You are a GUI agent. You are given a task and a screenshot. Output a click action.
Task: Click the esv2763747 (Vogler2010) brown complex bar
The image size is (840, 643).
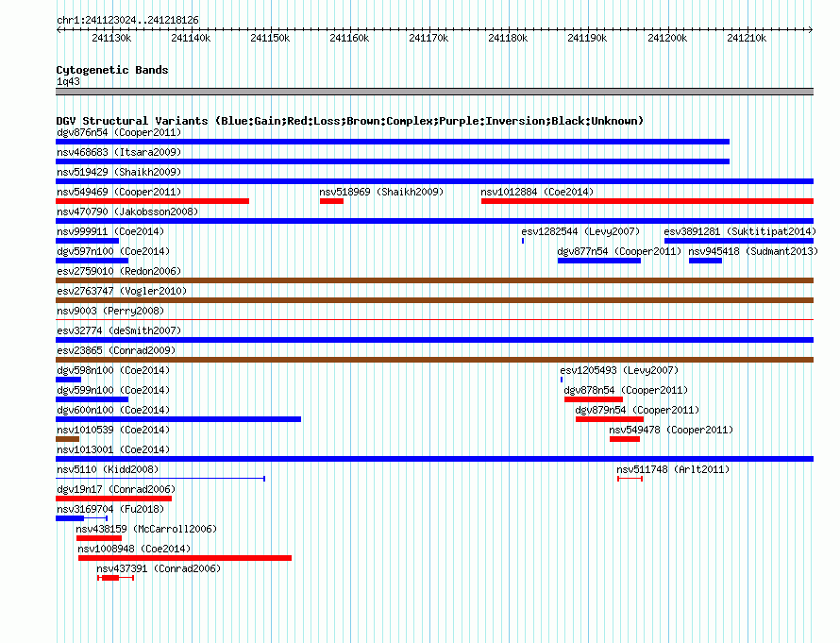[434, 300]
